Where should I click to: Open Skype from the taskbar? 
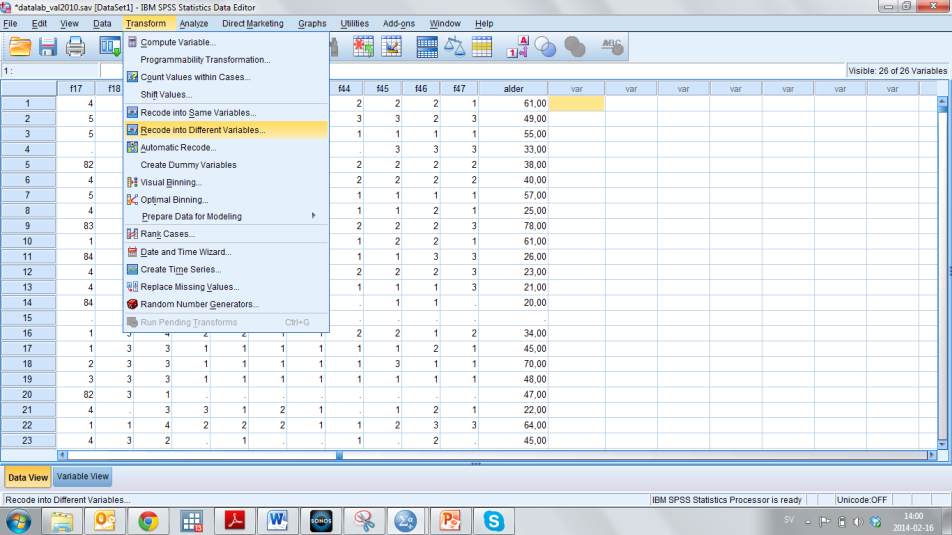[494, 521]
